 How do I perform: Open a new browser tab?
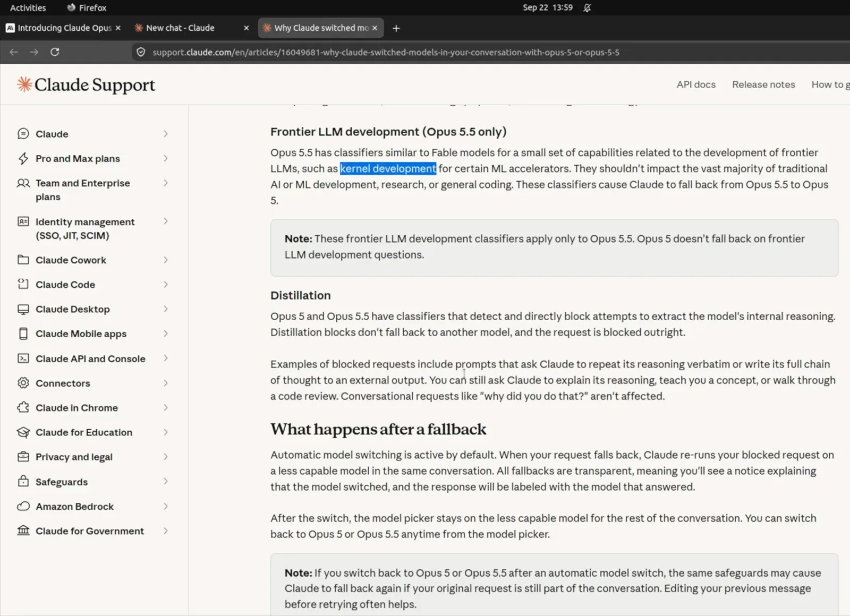(x=396, y=28)
